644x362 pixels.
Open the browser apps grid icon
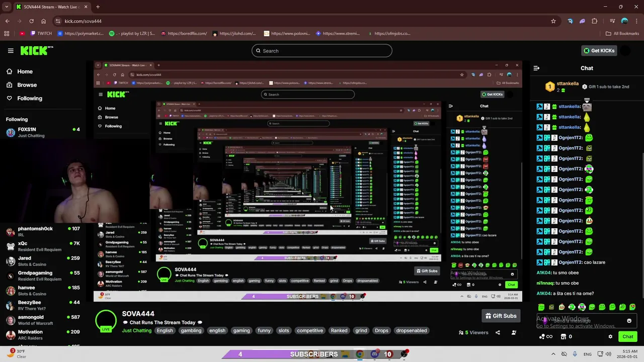(x=7, y=34)
